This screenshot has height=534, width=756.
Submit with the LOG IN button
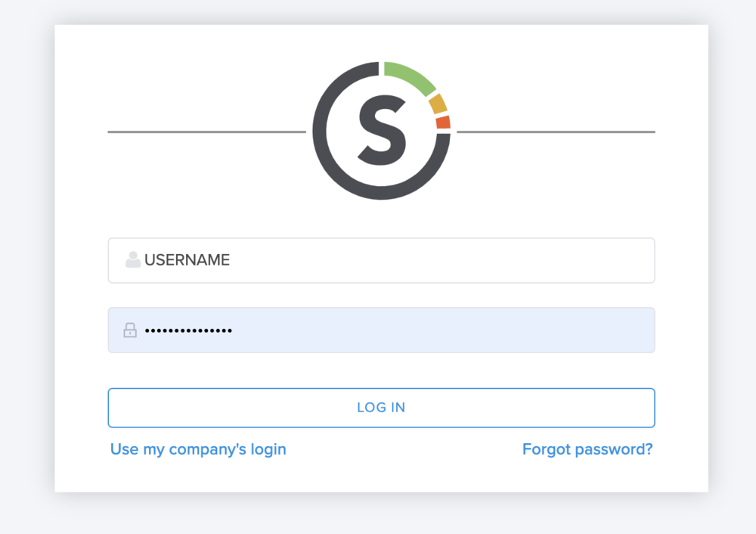[x=381, y=408]
